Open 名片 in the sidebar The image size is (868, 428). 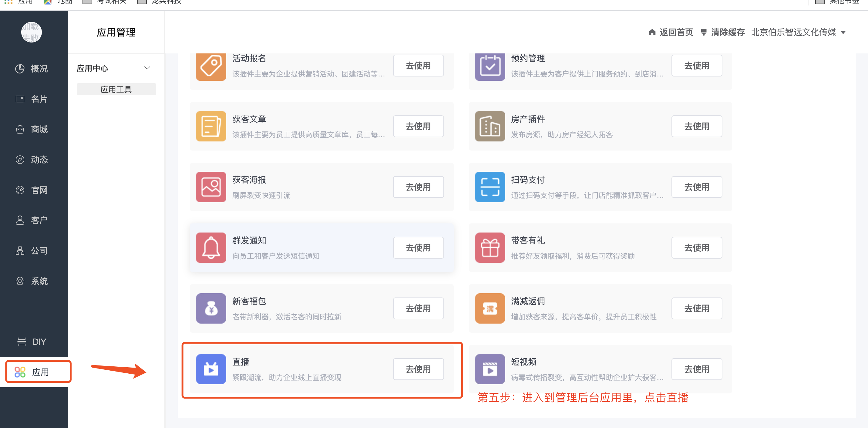tap(32, 99)
